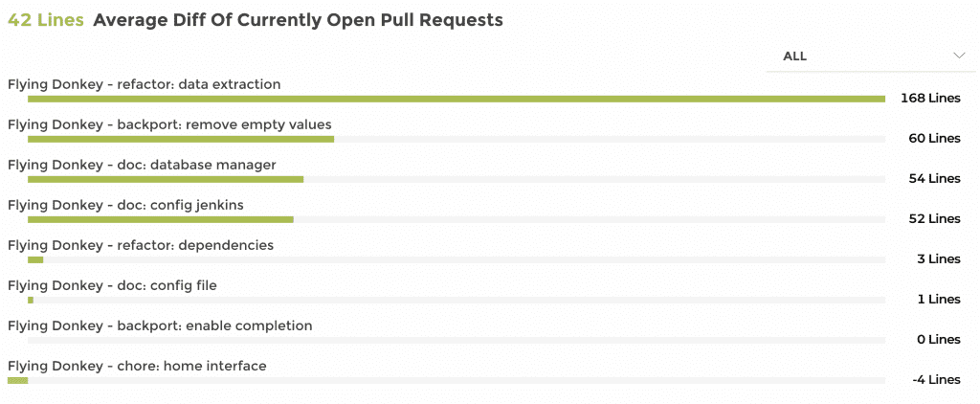Open 'backport: enable completion' pull request
This screenshot has height=404, width=980.
click(x=160, y=325)
